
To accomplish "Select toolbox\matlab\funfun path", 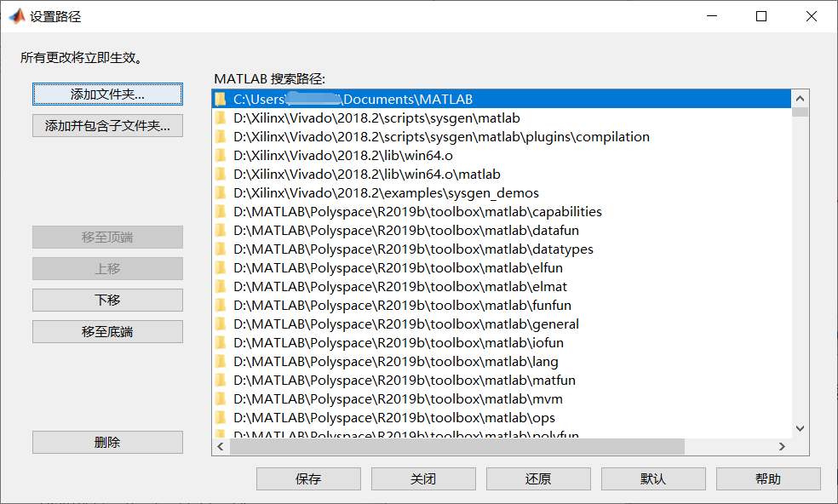I will click(x=502, y=305).
